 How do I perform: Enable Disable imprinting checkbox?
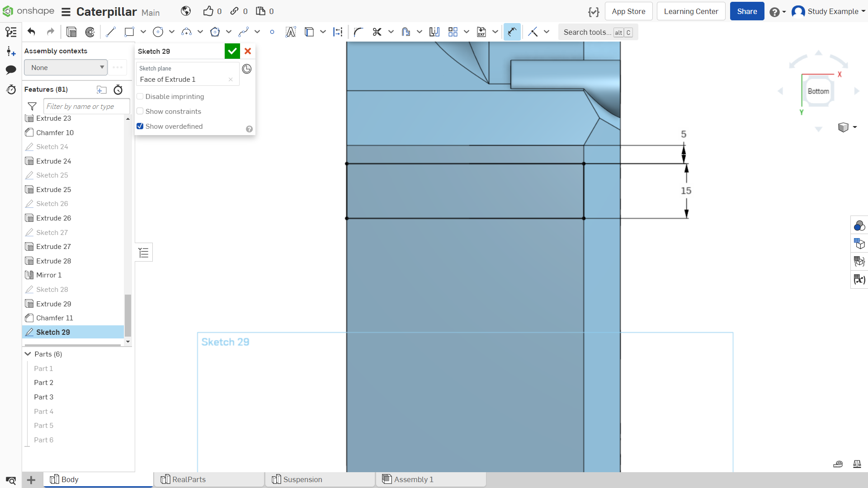tap(140, 97)
